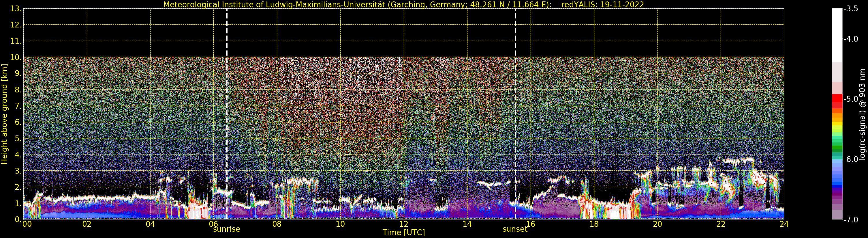
Task: Click the '16' time tick label
Action: (x=531, y=224)
